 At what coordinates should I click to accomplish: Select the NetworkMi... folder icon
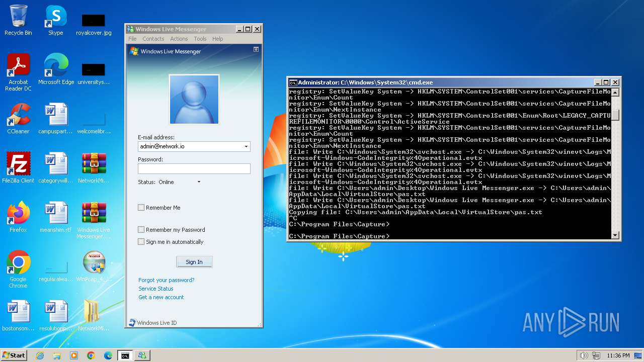[94, 316]
